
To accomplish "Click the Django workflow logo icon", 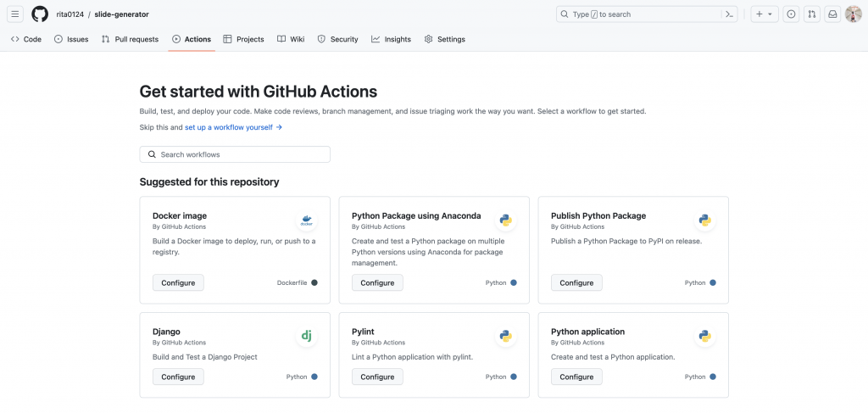I will tap(306, 337).
